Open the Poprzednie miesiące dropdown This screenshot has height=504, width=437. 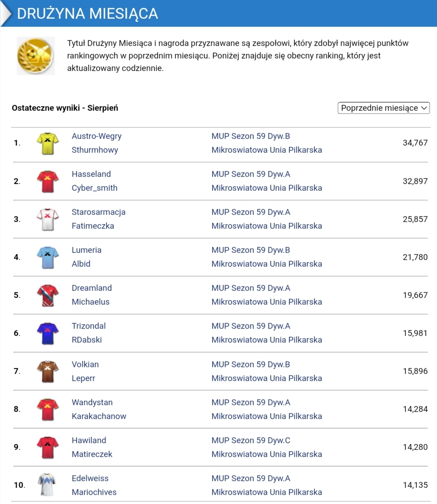383,108
